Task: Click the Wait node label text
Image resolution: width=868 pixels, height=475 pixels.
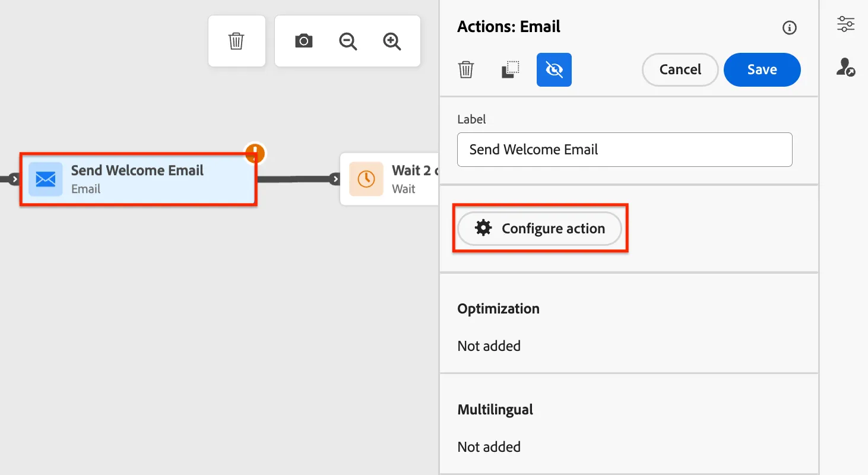Action: (x=404, y=189)
